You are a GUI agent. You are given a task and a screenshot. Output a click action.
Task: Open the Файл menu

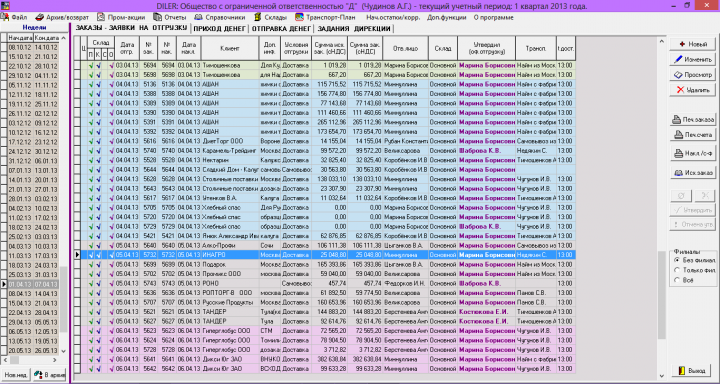point(15,17)
